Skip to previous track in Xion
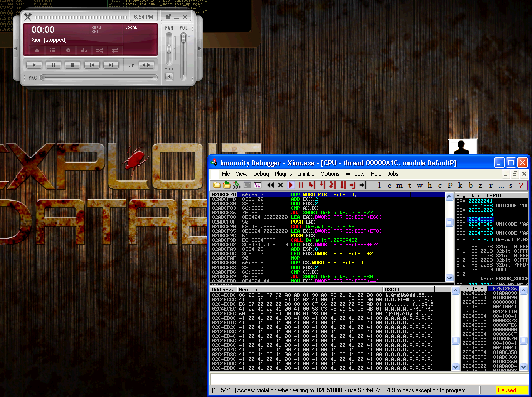 92,65
